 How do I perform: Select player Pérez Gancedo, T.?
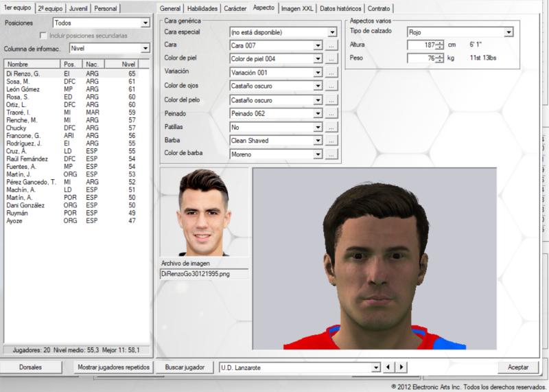pyautogui.click(x=71, y=182)
